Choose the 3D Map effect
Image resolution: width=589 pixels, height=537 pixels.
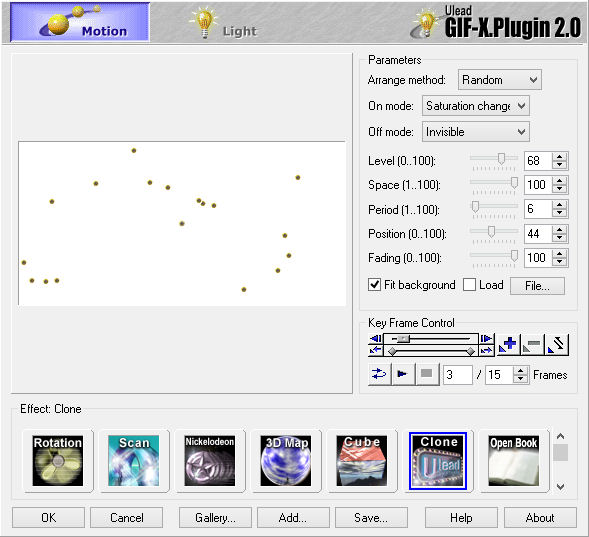[286, 461]
